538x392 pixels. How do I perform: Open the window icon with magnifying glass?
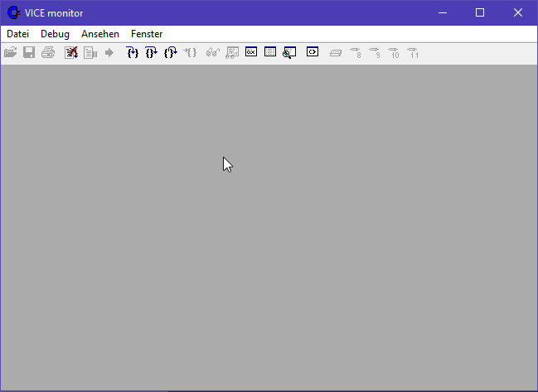coord(289,52)
